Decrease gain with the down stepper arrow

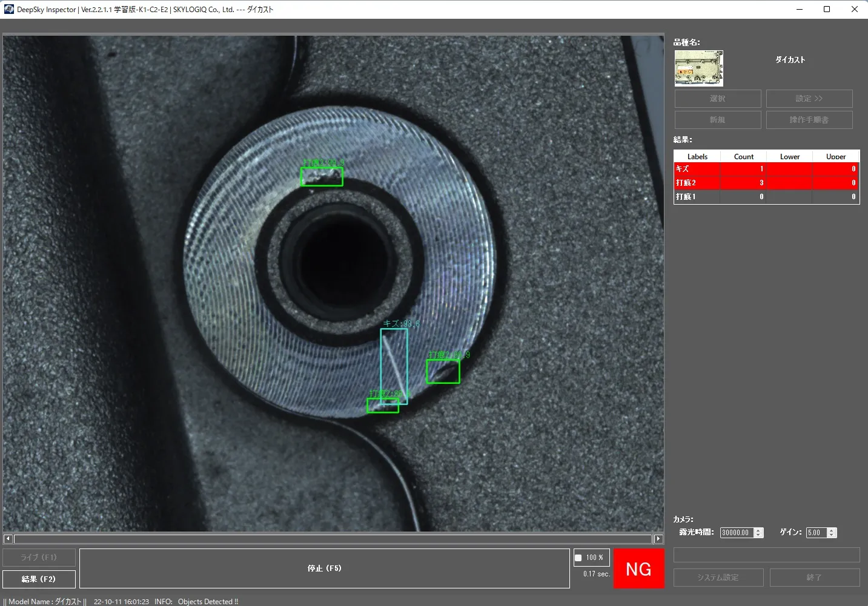pos(832,535)
